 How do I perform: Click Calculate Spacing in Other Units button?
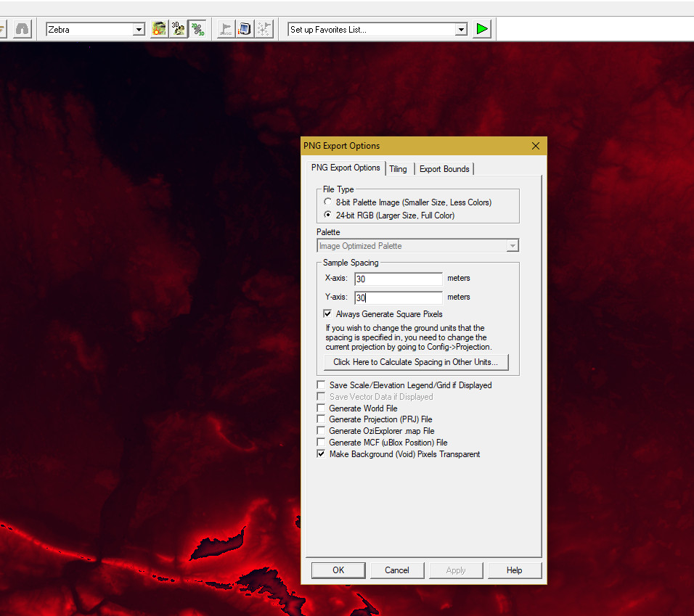(416, 362)
